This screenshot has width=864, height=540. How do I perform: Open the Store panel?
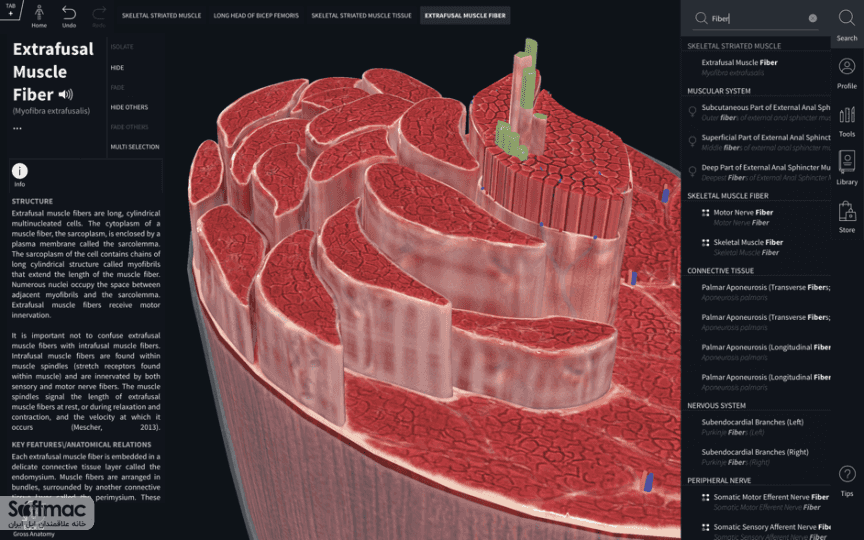pyautogui.click(x=847, y=216)
